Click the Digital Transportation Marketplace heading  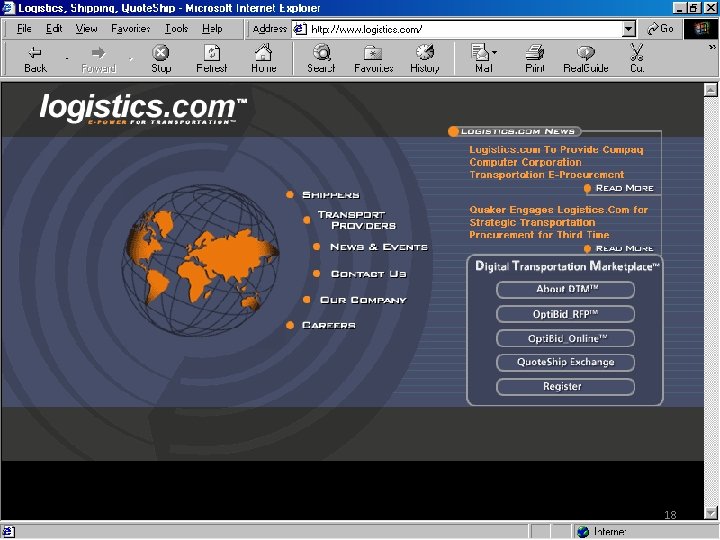click(567, 266)
